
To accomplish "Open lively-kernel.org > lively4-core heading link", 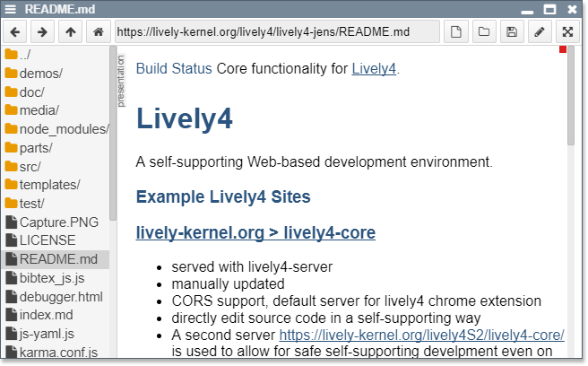I will pyautogui.click(x=255, y=233).
